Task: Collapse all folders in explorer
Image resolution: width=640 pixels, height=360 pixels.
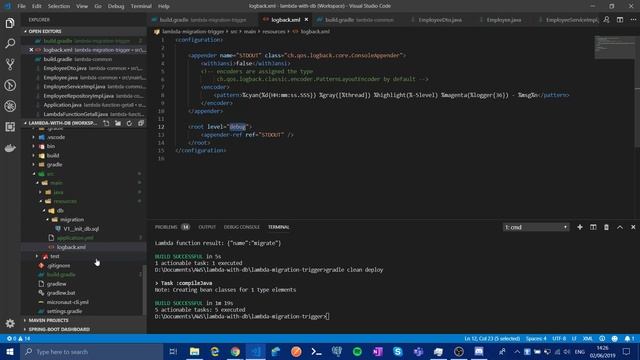Action: point(141,123)
